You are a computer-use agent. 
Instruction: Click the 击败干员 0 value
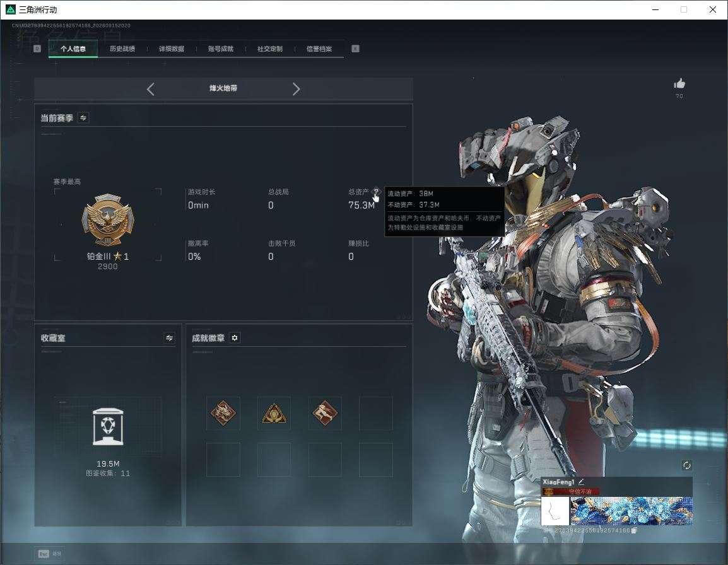[x=271, y=256]
